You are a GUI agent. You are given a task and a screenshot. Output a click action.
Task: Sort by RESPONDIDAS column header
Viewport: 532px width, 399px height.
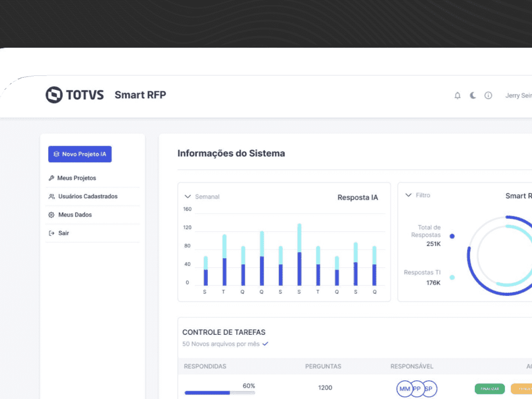click(x=205, y=366)
